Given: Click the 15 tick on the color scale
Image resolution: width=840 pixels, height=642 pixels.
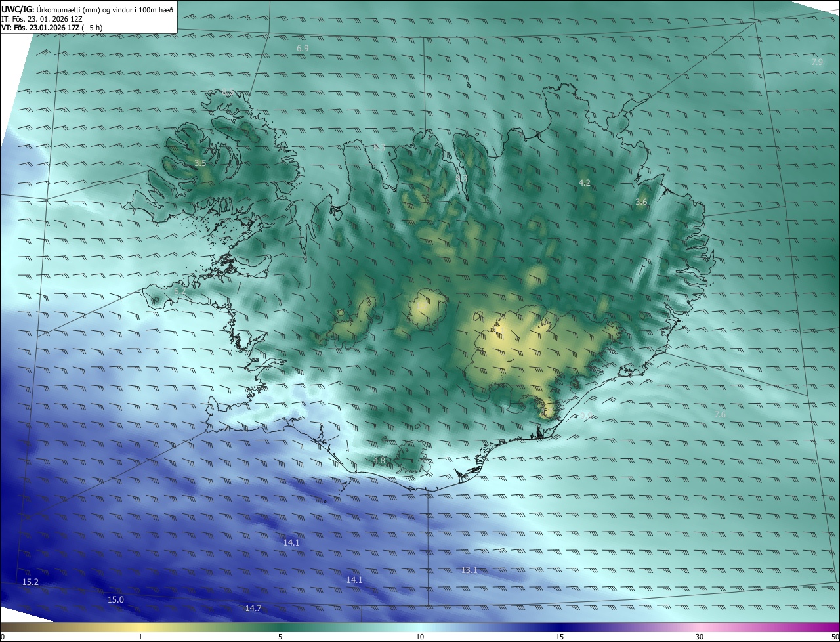Looking at the screenshot, I should [x=560, y=637].
